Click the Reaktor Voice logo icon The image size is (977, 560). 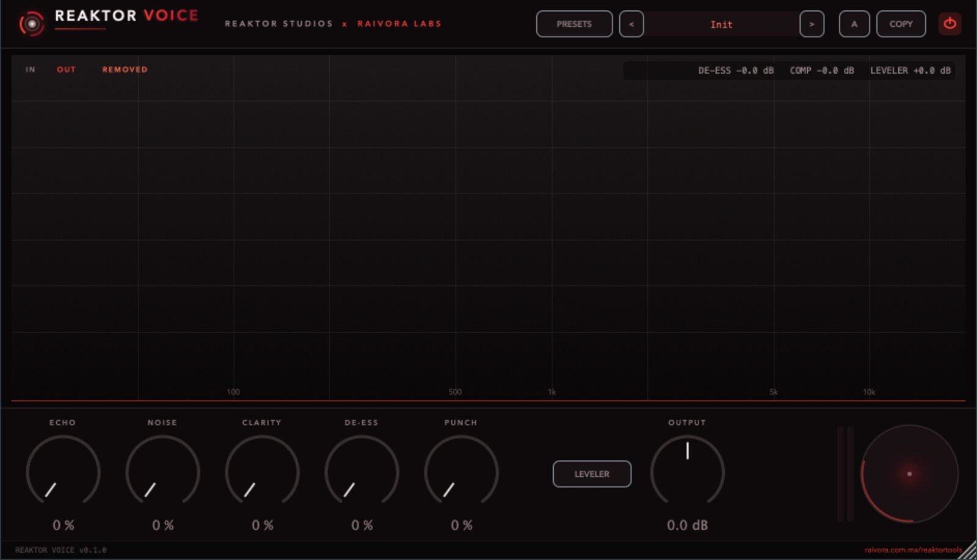click(32, 24)
